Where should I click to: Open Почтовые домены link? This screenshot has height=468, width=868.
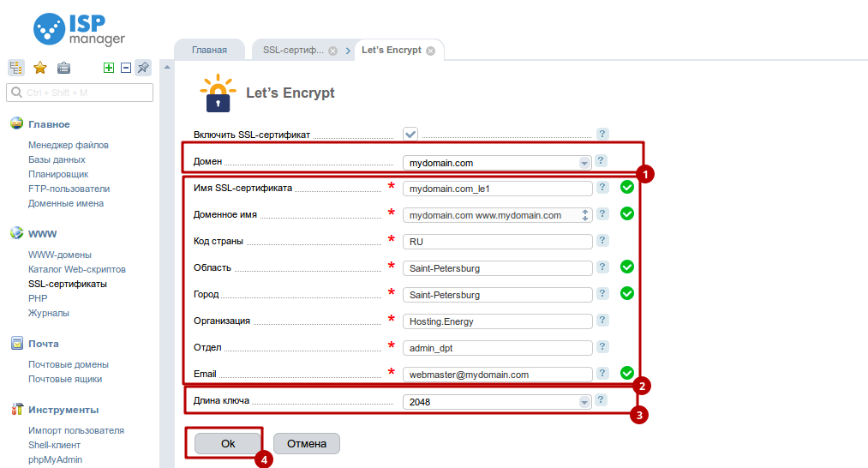69,364
